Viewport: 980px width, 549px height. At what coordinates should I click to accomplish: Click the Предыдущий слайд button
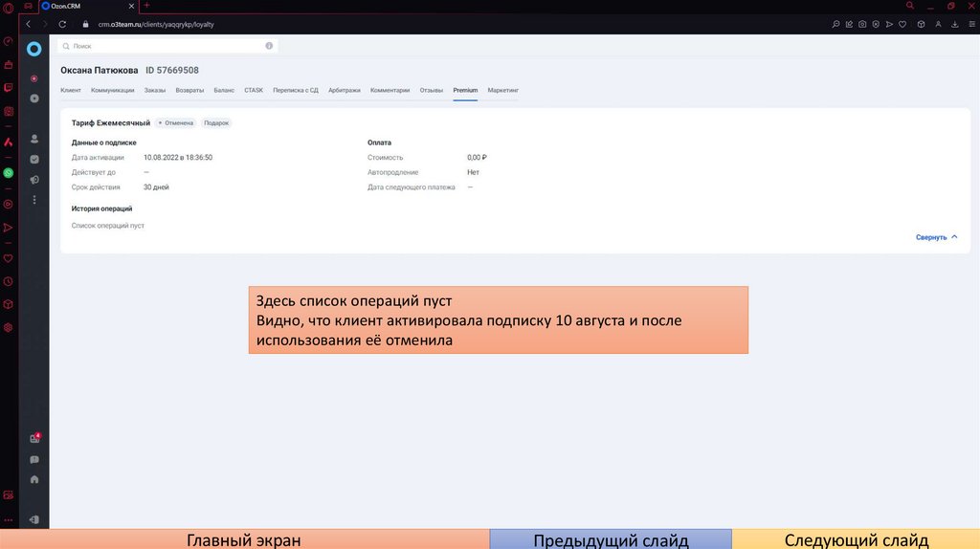(611, 539)
